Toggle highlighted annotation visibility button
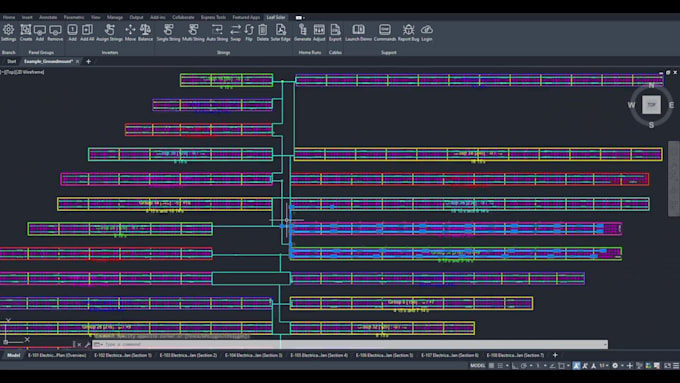 tap(576, 366)
